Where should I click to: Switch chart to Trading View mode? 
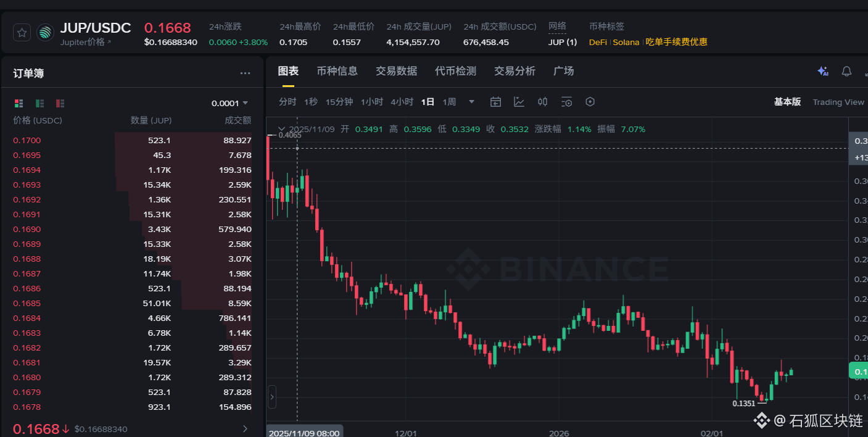point(838,102)
